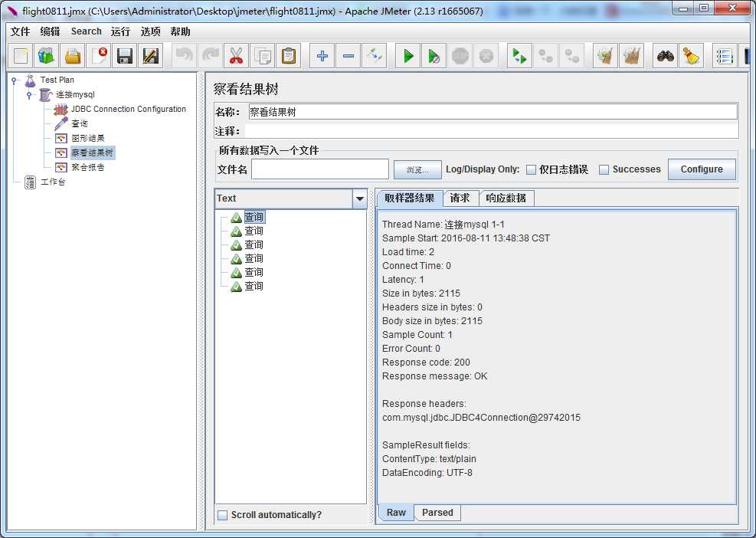Open the 帮助 menu
The height and width of the screenshot is (538, 756).
[x=180, y=31]
